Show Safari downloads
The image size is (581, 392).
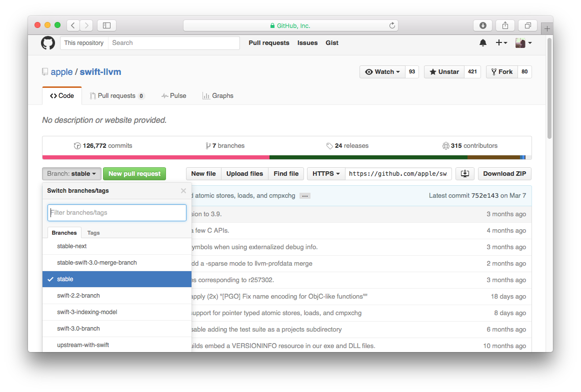tap(483, 25)
